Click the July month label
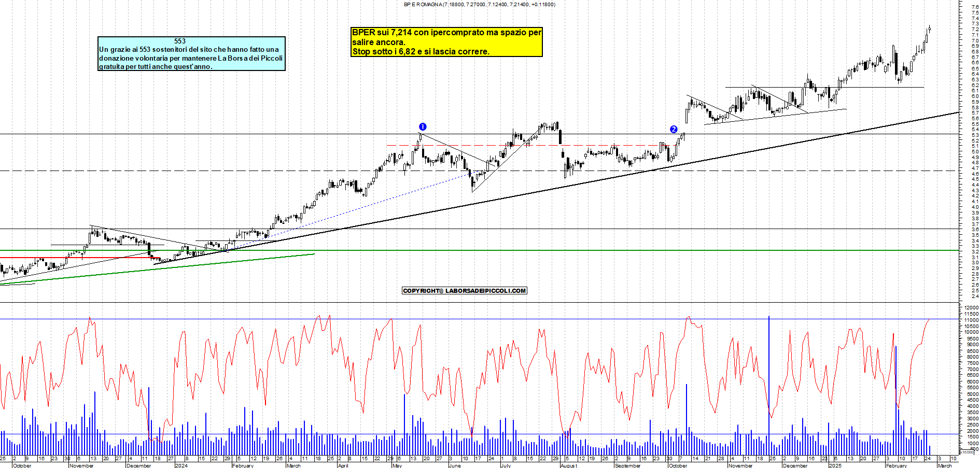 pyautogui.click(x=506, y=465)
